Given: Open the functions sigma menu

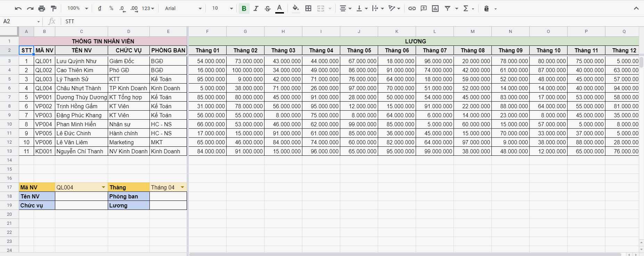Looking at the screenshot, I should pos(468,8).
